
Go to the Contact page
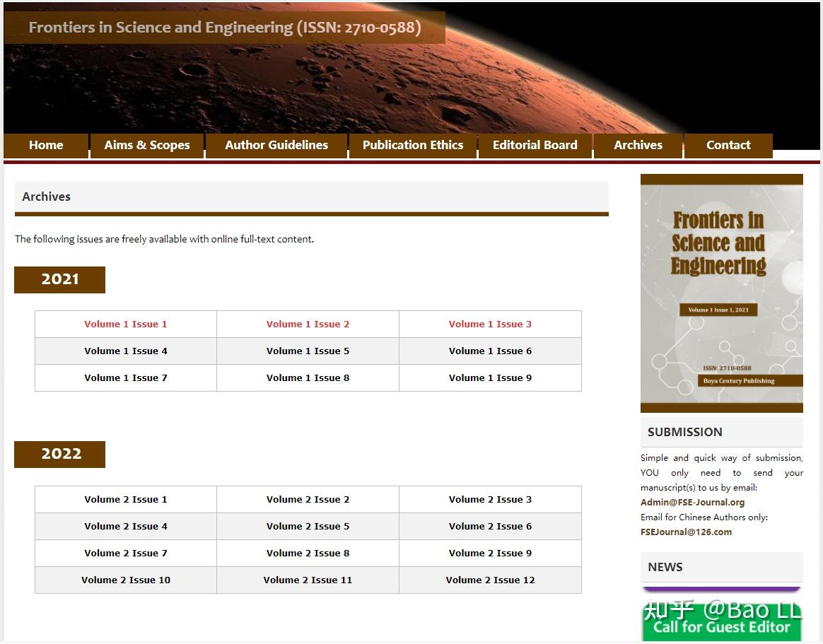click(728, 145)
